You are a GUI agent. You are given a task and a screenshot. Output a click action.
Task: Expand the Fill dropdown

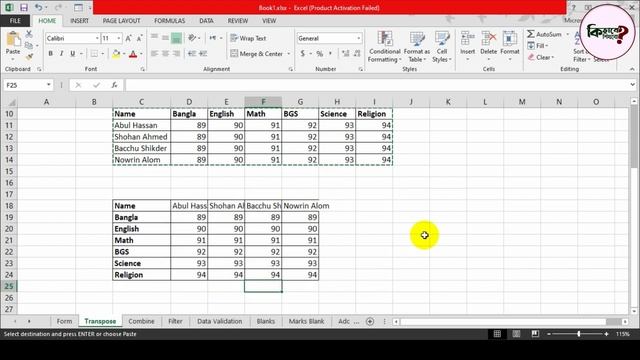547,46
